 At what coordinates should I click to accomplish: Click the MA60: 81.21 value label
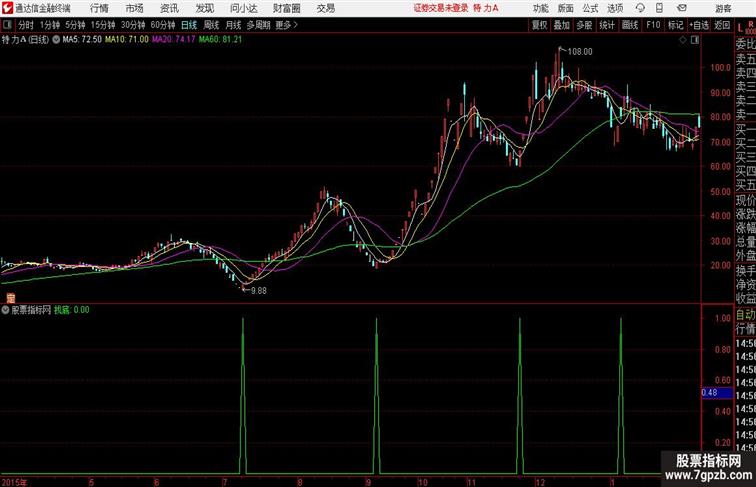[220, 40]
